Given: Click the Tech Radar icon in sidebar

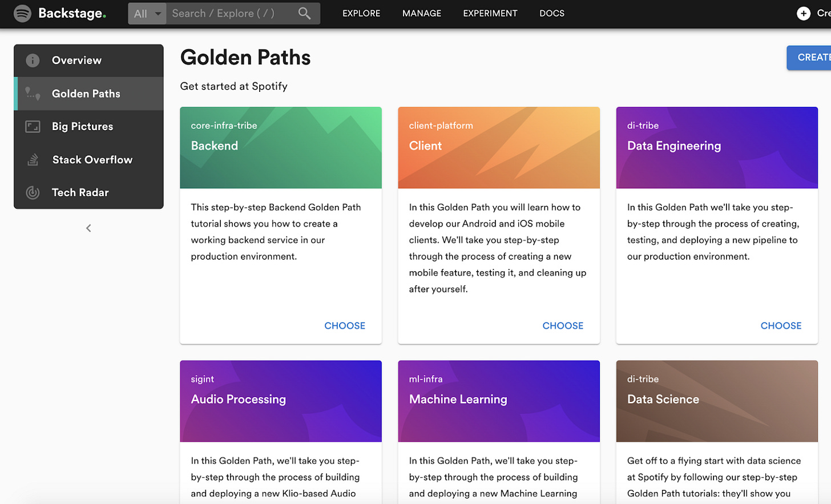Looking at the screenshot, I should [33, 192].
